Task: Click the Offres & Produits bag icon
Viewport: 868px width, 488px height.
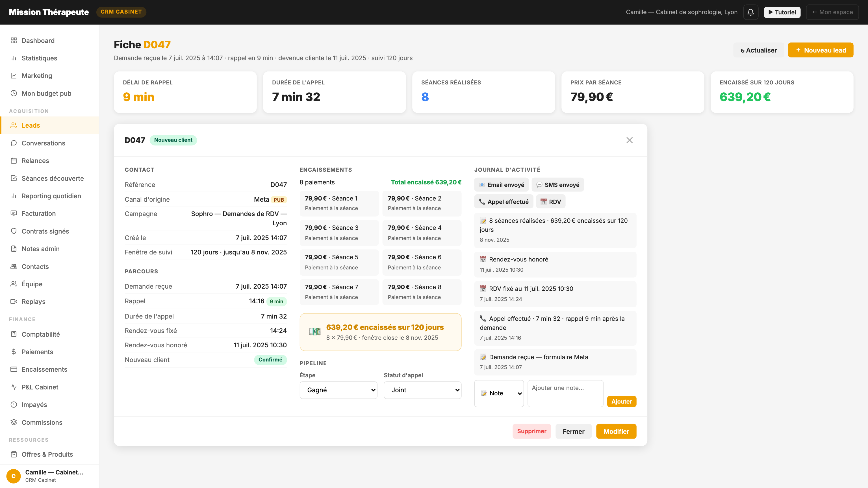Action: 14,454
